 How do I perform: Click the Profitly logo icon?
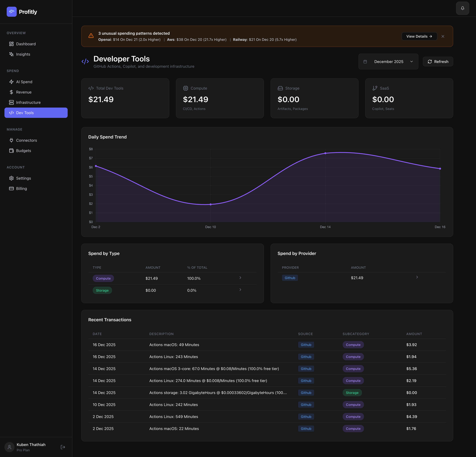[x=12, y=12]
